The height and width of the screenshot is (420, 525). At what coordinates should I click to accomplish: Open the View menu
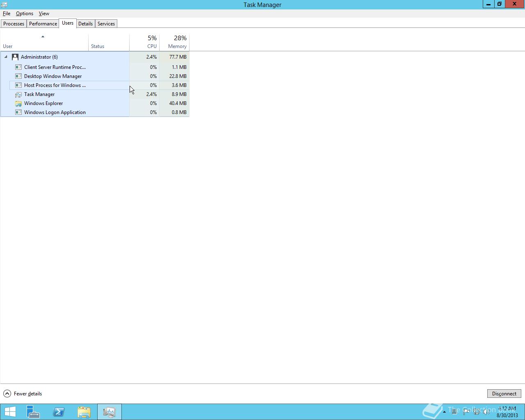coord(44,14)
